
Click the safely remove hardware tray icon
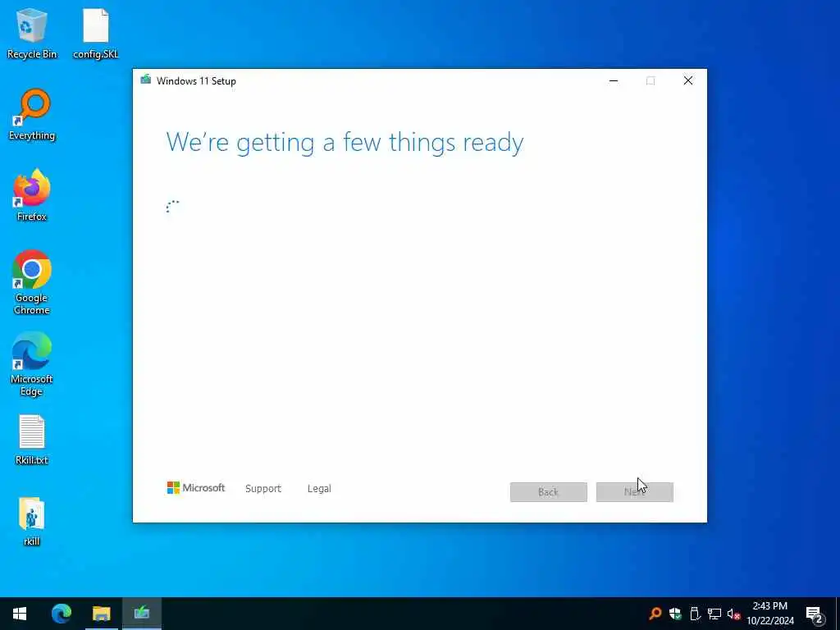[695, 614]
